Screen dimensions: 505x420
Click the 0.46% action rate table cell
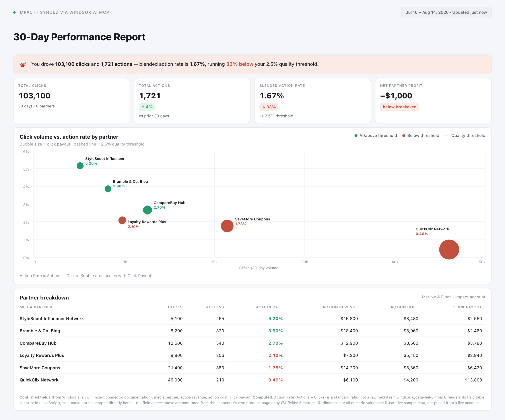[x=275, y=380]
